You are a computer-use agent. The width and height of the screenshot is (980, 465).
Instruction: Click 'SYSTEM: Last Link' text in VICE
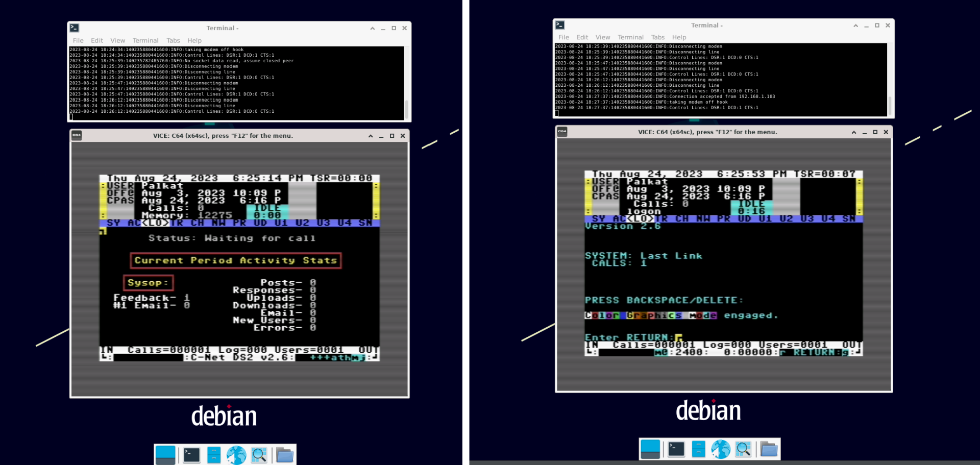643,256
